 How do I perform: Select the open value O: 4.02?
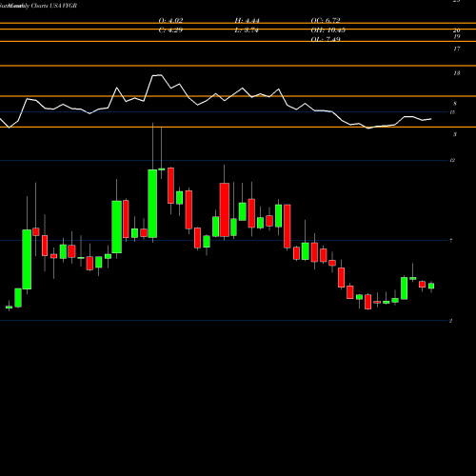170,21
